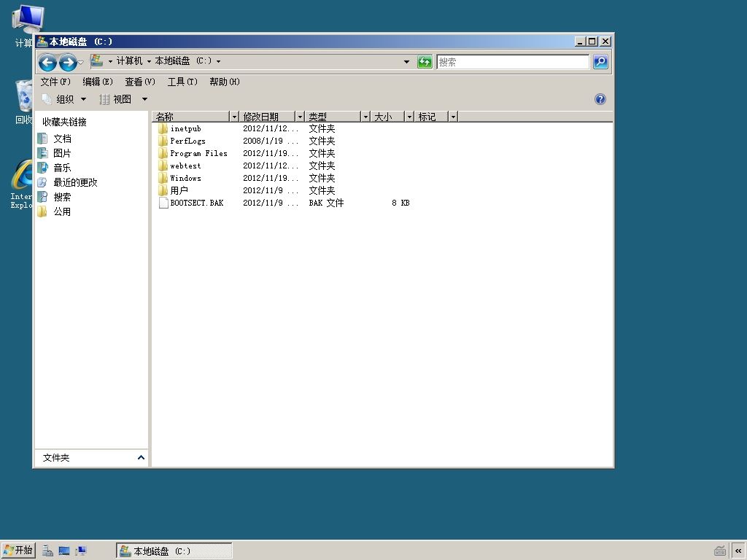This screenshot has width=747, height=560.
Task: Open the 开始 Start menu
Action: pyautogui.click(x=18, y=551)
